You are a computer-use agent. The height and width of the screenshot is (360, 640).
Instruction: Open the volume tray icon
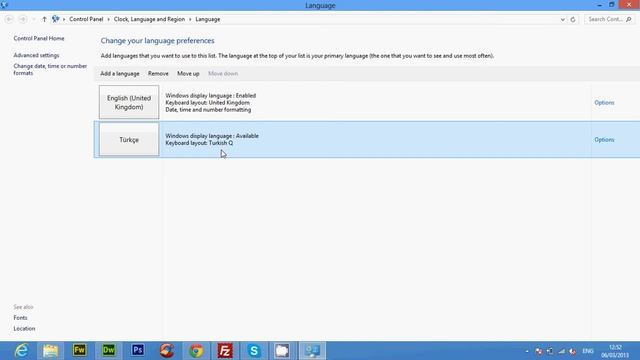[573, 351]
